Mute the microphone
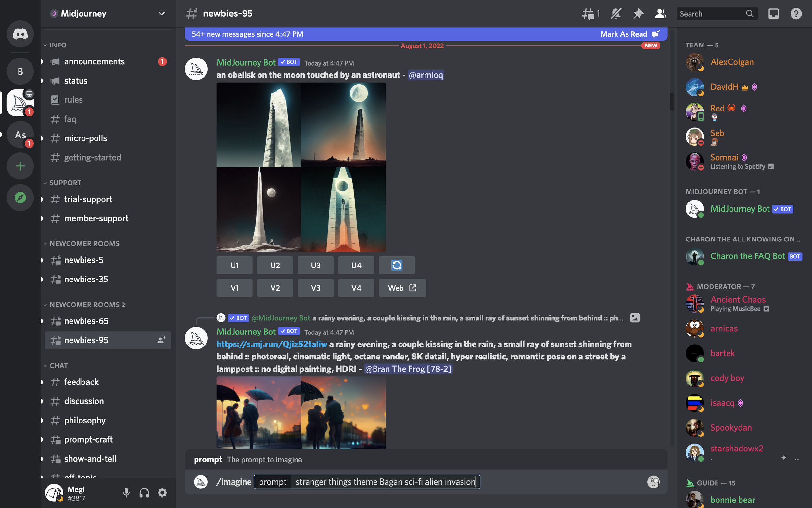The height and width of the screenshot is (508, 812). (126, 493)
